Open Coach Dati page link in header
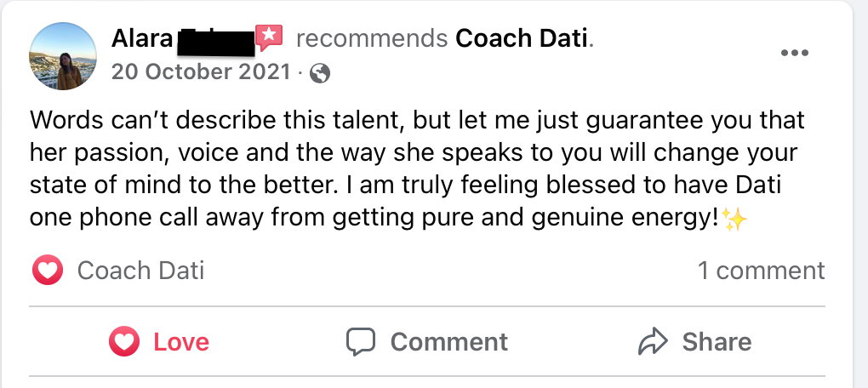 pos(523,38)
